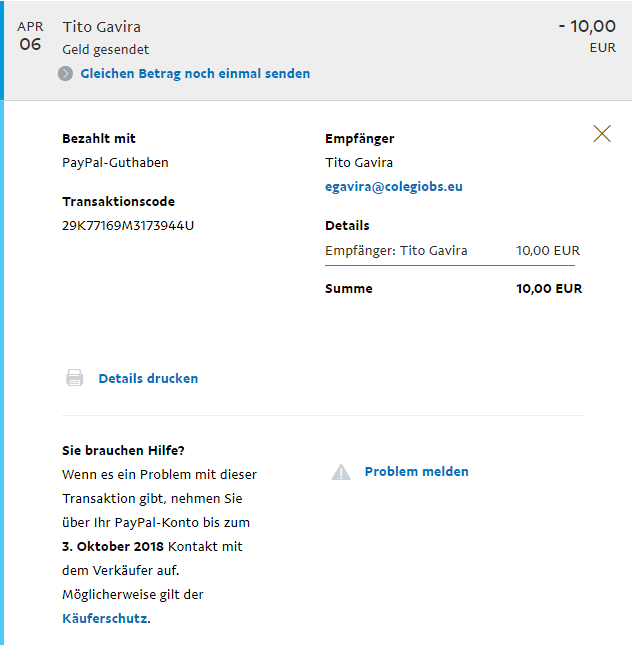Screen dimensions: 632x645
Task: Click the PayPal-Guthaben payment method text
Action: pyautogui.click(x=115, y=162)
